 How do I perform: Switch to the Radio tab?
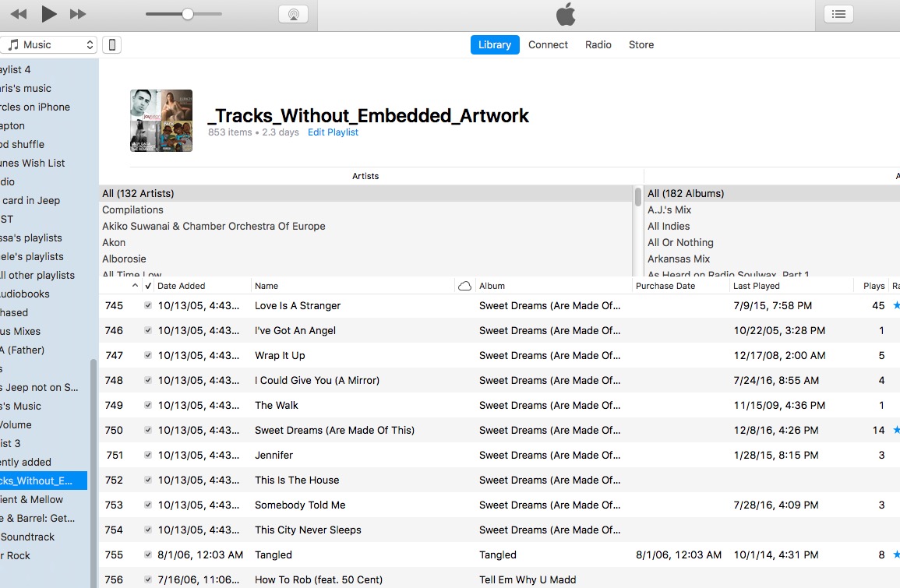pos(598,44)
